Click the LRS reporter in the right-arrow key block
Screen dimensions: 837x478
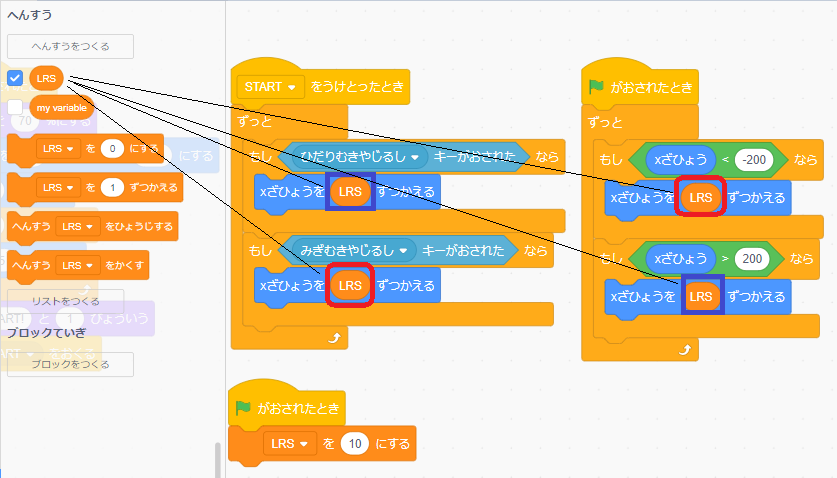(350, 286)
